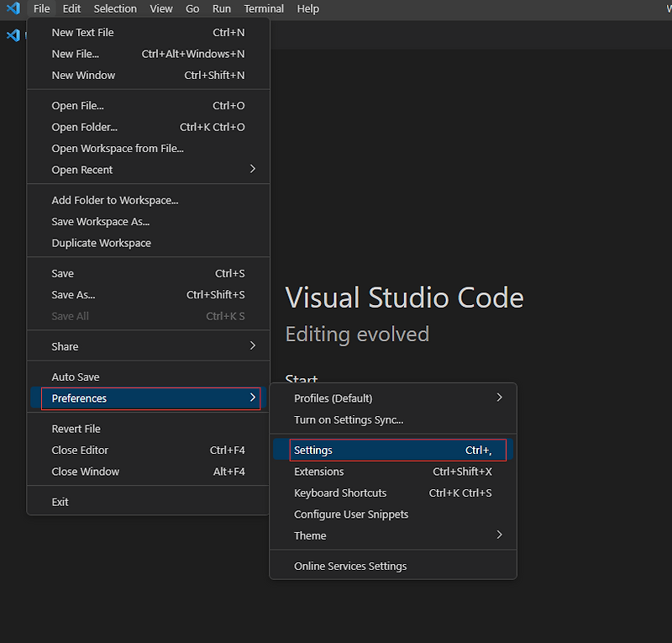
Task: Open the Terminal menu
Action: pos(263,9)
